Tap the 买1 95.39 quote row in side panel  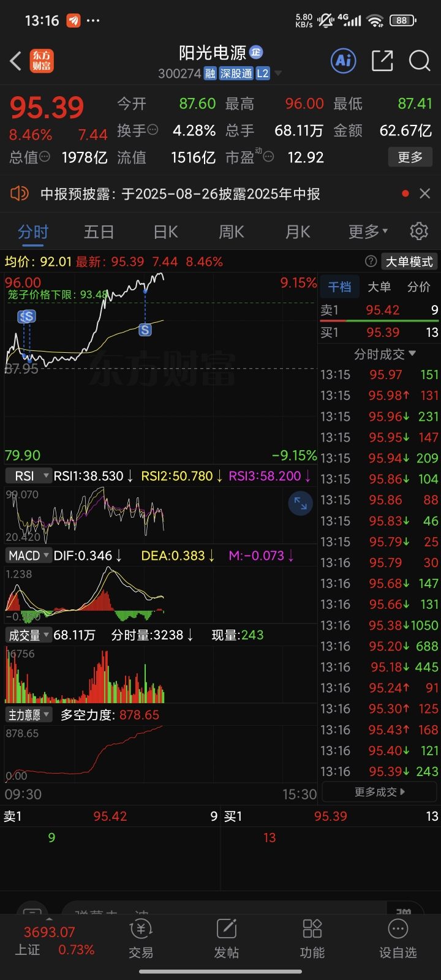(x=380, y=332)
